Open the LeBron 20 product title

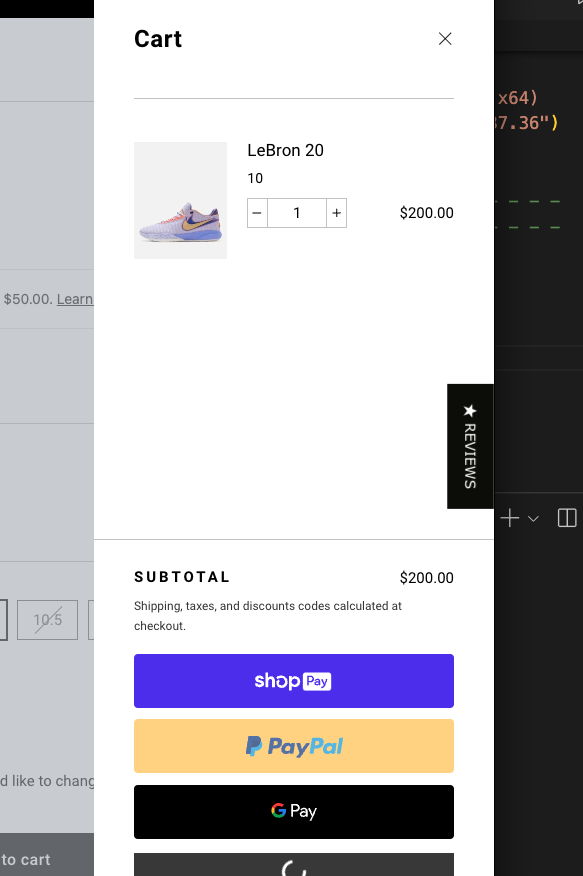pos(287,150)
